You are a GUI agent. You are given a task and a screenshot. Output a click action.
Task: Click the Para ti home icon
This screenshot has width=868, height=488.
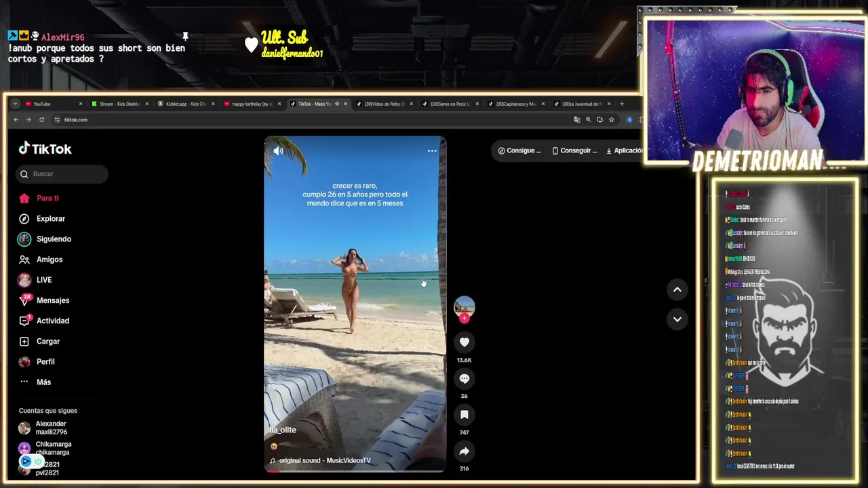tap(24, 198)
